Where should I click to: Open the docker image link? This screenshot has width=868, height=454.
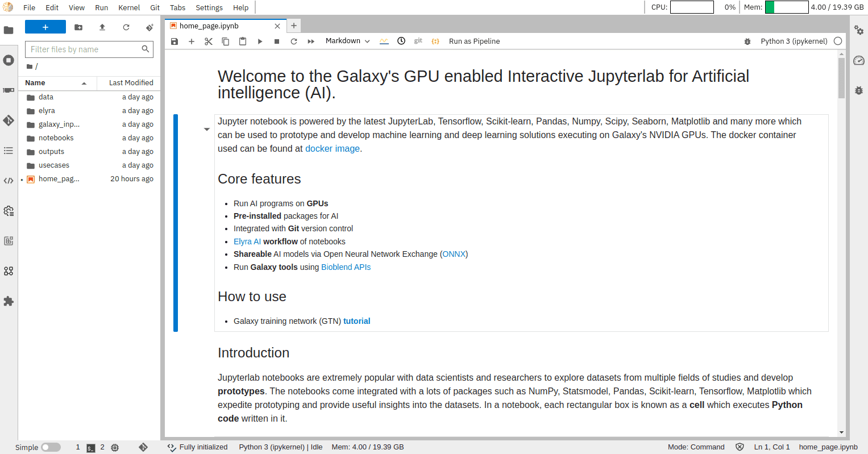pos(332,148)
